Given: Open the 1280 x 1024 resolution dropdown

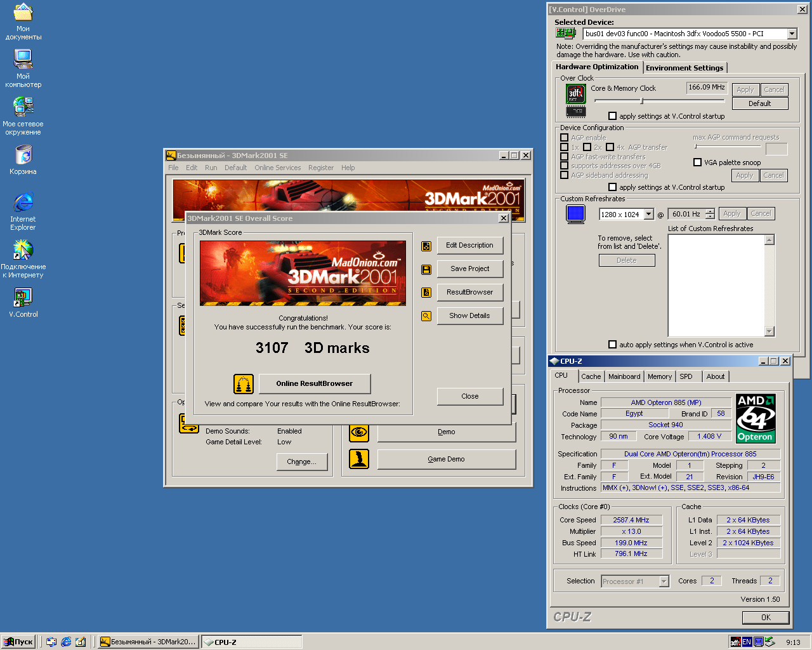Looking at the screenshot, I should (x=648, y=215).
